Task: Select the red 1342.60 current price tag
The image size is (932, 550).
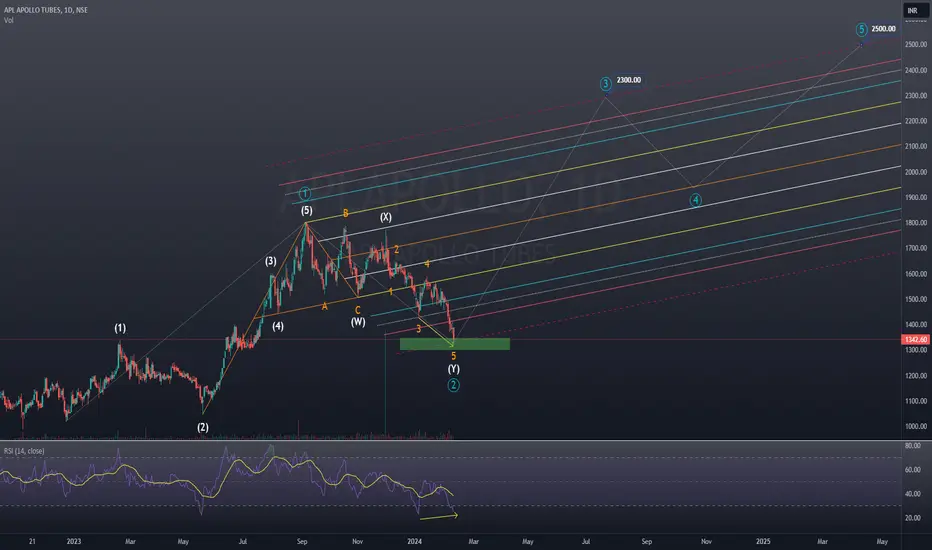Action: [x=915, y=340]
